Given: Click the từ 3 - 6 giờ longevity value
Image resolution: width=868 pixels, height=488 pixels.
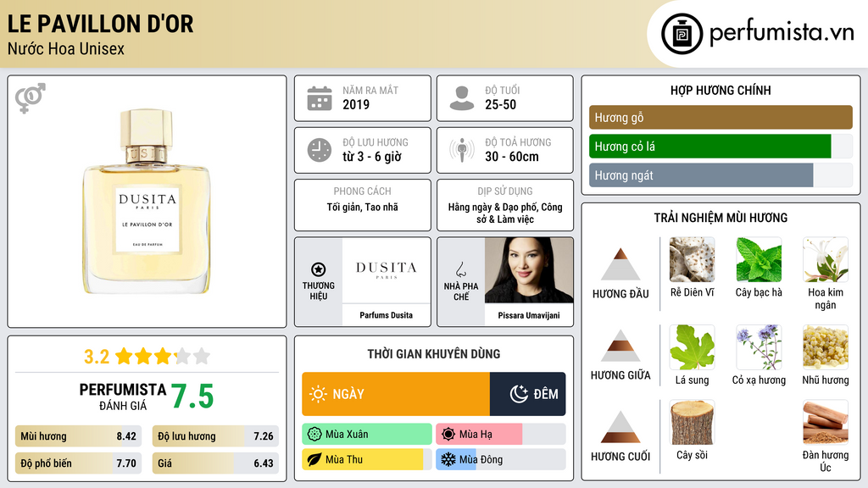Looking at the screenshot, I should click(x=372, y=157).
